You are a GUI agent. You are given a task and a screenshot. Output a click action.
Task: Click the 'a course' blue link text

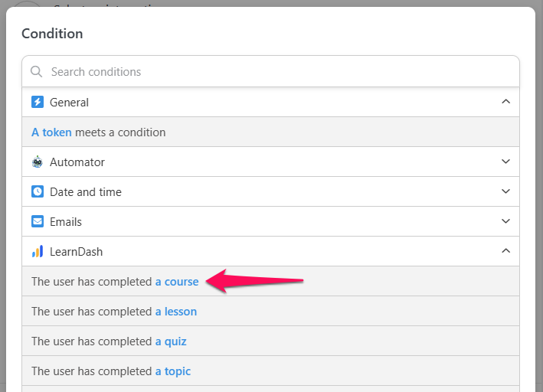point(177,282)
